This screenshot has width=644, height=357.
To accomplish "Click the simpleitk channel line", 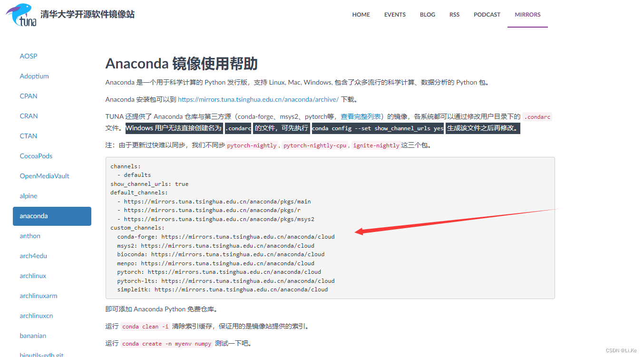I will point(223,289).
